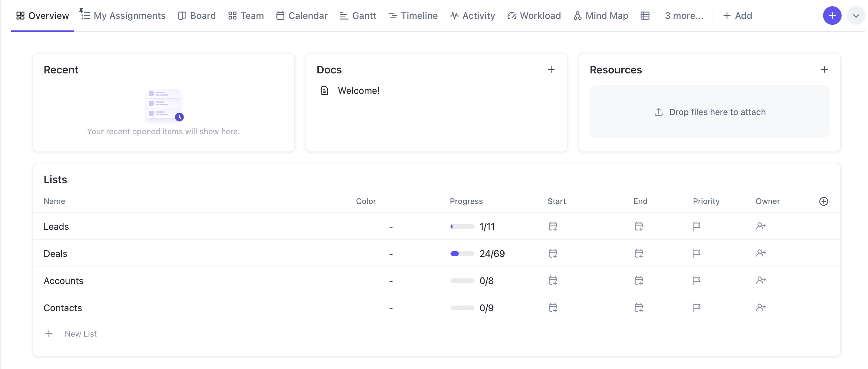Open the Welcome! doc
Image resolution: width=868 pixels, height=369 pixels.
359,90
